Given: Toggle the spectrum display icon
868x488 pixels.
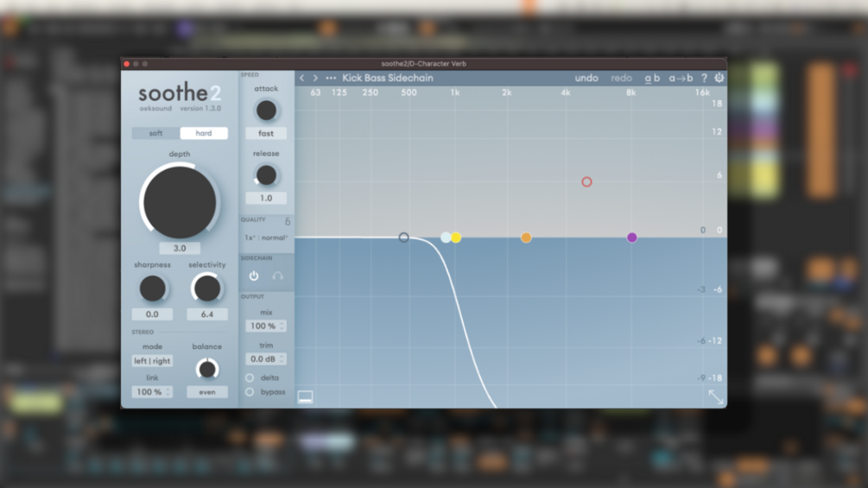Looking at the screenshot, I should (305, 396).
